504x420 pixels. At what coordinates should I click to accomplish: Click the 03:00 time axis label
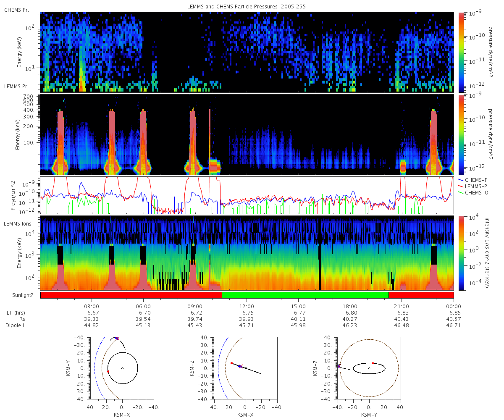tap(92, 307)
